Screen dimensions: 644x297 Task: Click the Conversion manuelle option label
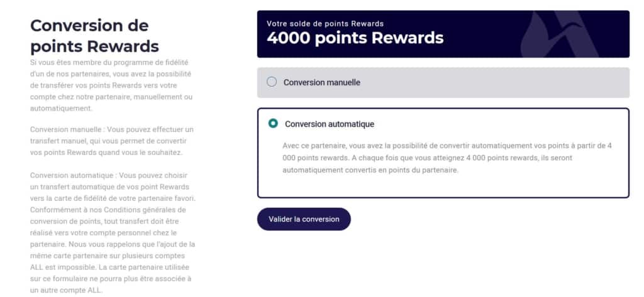click(321, 82)
